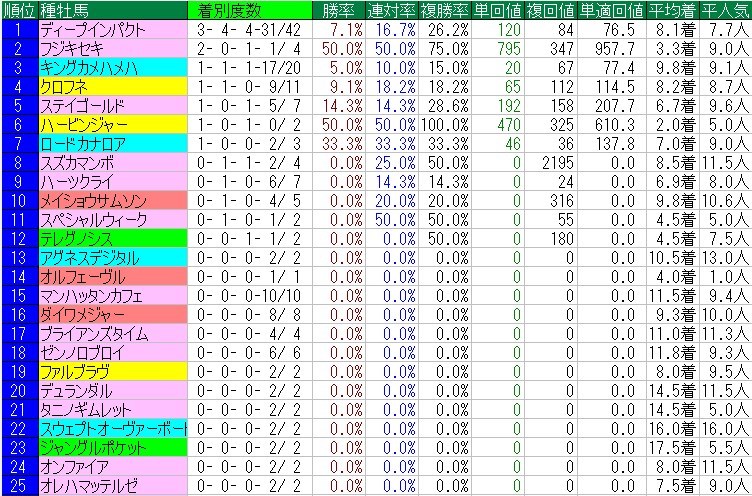Viewport: 752px width, 496px height.
Task: Select stallion ディープインパクト
Action: coord(112,30)
